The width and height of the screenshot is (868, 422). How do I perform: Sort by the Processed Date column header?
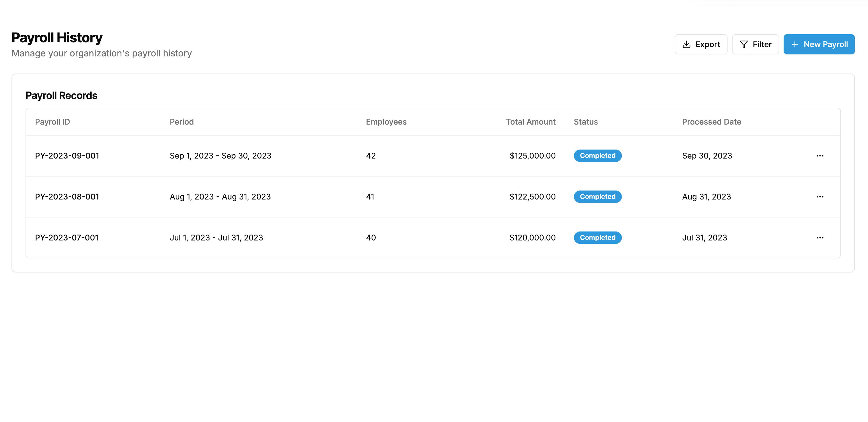[712, 122]
